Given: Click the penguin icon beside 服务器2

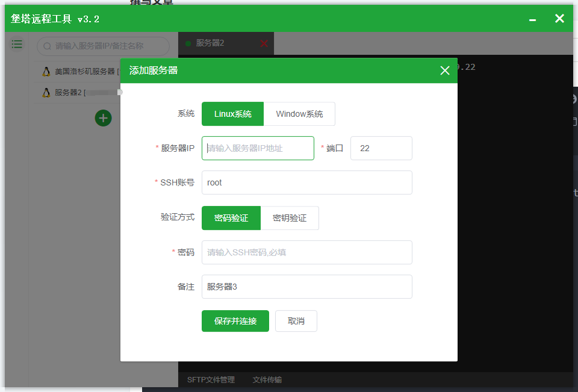Looking at the screenshot, I should 46,92.
